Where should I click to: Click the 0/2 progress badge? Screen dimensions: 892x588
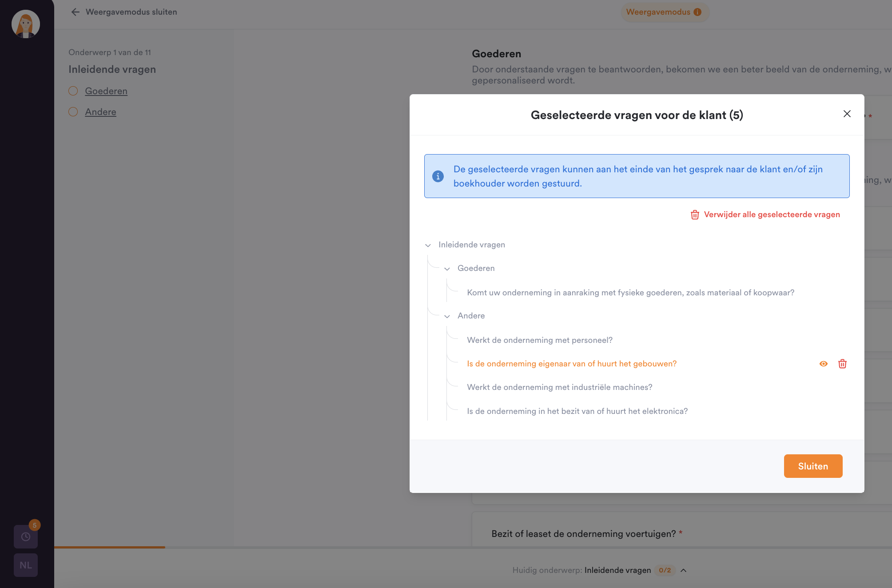coord(665,570)
